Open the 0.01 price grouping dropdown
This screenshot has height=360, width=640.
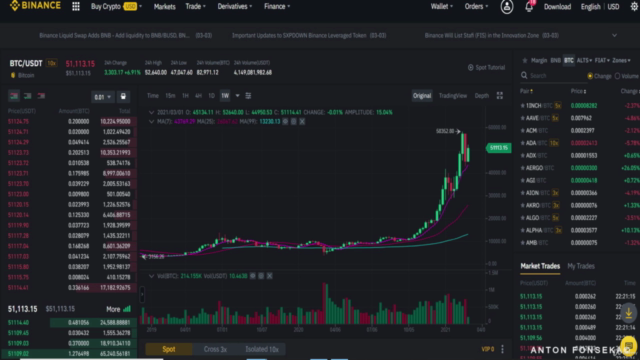(x=102, y=97)
